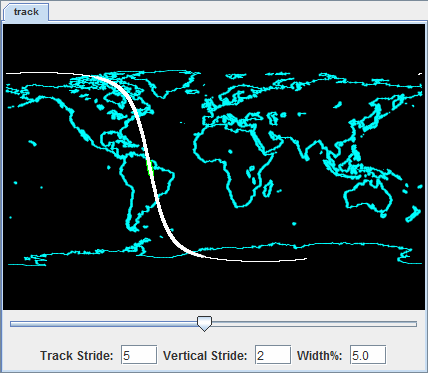Focus the Vertical Stride input field

pos(273,355)
